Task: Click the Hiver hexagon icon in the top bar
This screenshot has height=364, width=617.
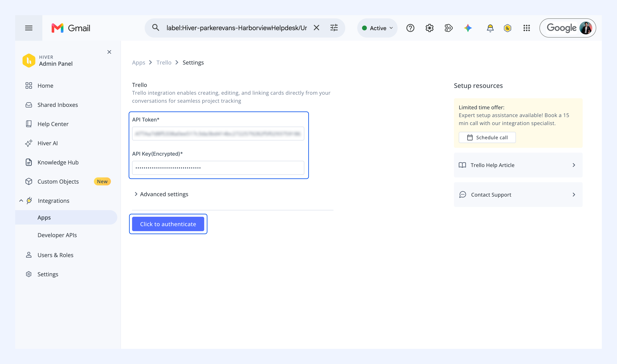Action: point(507,28)
